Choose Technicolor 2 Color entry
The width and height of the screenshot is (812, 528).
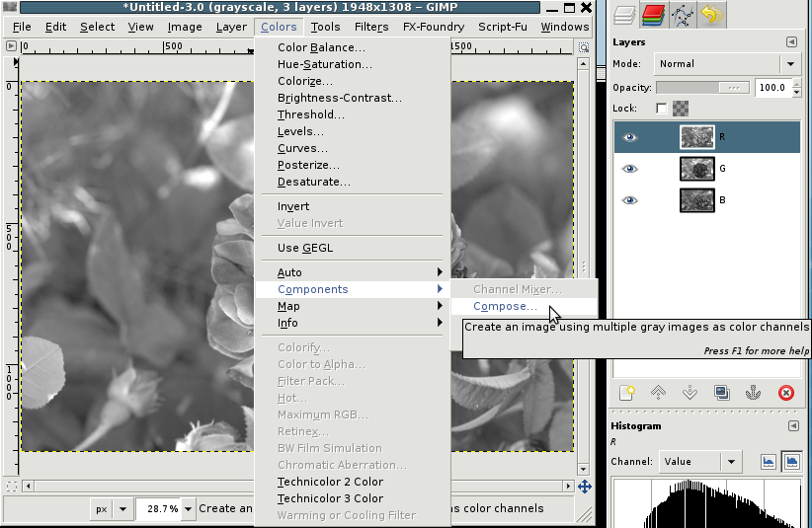[352, 482]
